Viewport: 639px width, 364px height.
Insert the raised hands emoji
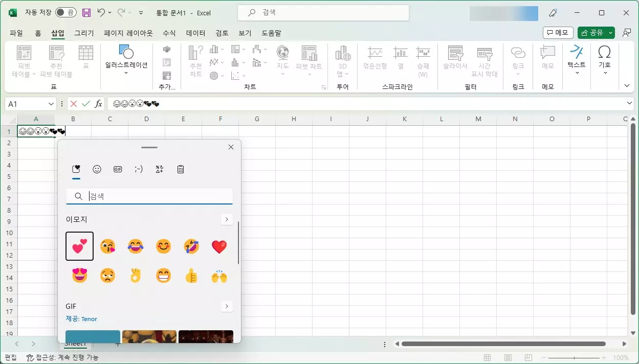[219, 276]
